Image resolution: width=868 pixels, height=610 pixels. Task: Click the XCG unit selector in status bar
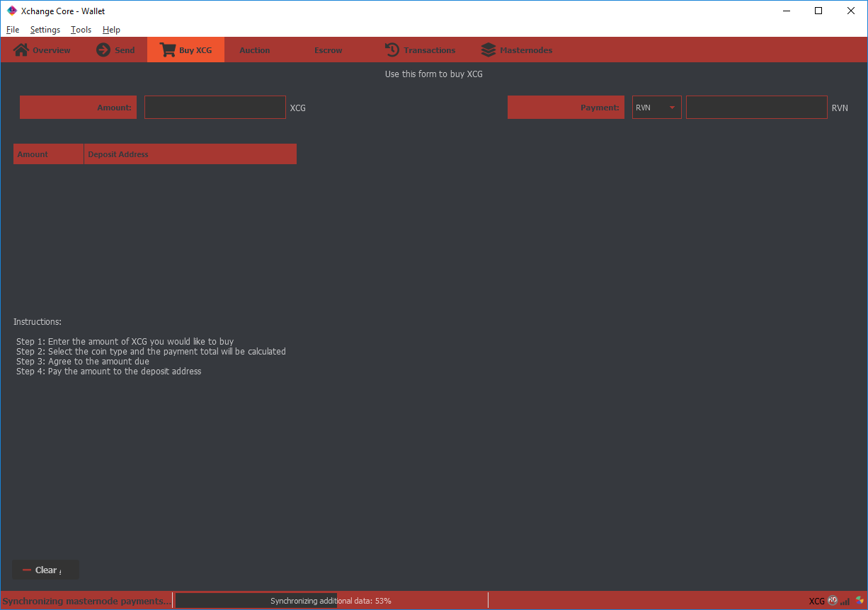tap(817, 602)
